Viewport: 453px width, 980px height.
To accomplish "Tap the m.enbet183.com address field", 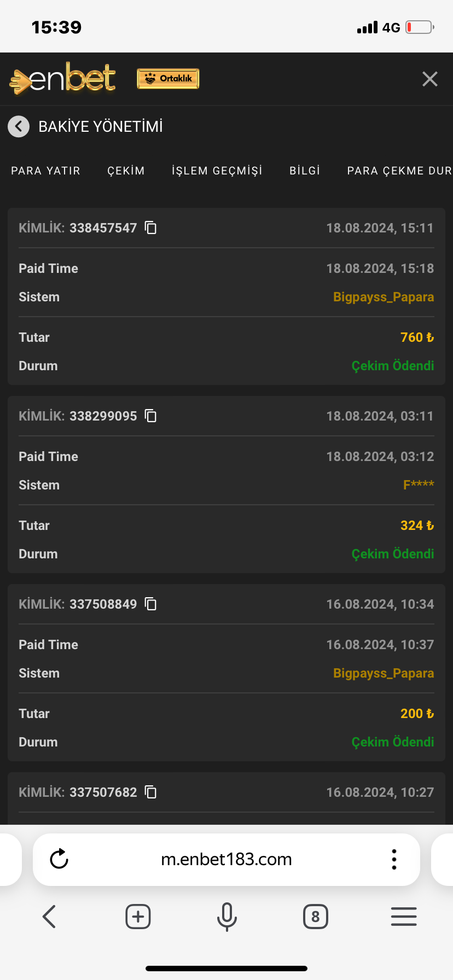I will pyautogui.click(x=226, y=859).
